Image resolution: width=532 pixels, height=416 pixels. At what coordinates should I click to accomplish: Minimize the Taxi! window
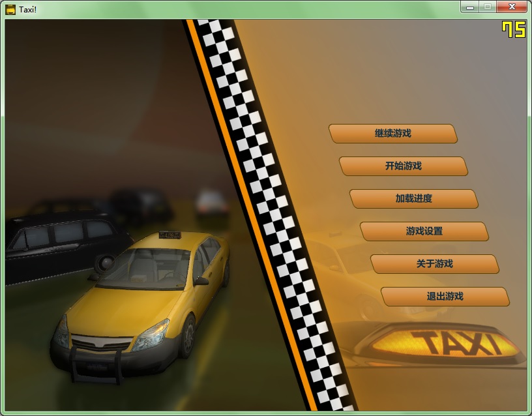click(470, 7)
